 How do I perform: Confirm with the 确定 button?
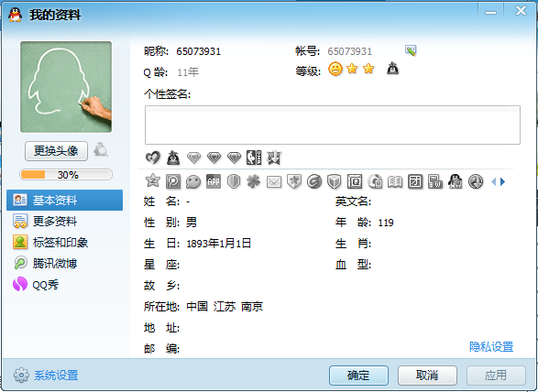pos(358,376)
